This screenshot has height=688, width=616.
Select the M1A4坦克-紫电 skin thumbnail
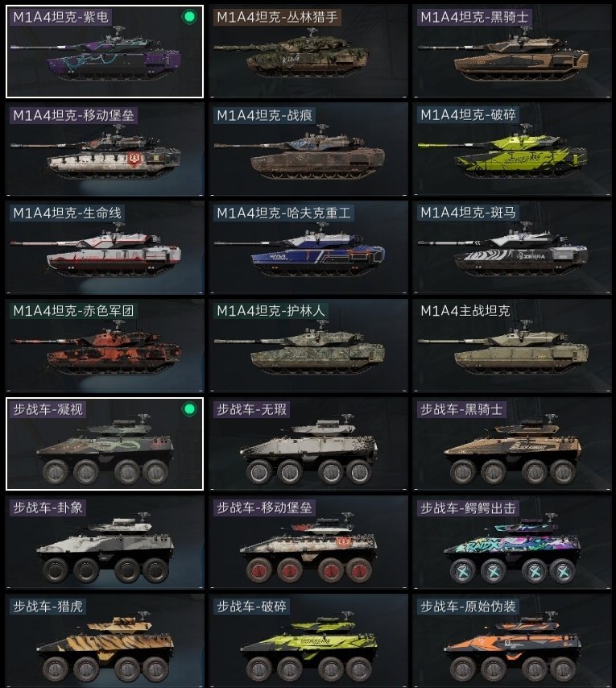[x=105, y=52]
